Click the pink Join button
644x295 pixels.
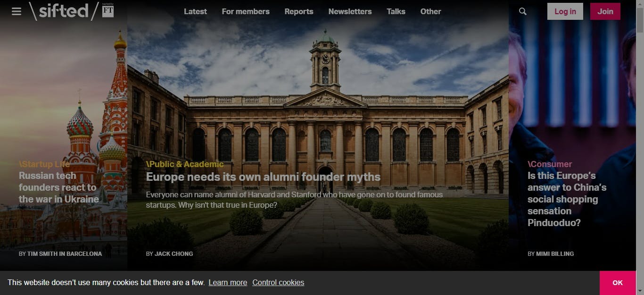605,11
